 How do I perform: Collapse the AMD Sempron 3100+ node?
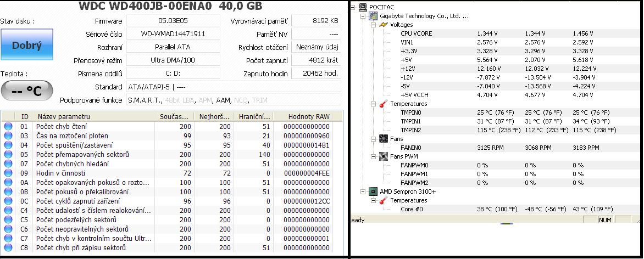[x=363, y=192]
